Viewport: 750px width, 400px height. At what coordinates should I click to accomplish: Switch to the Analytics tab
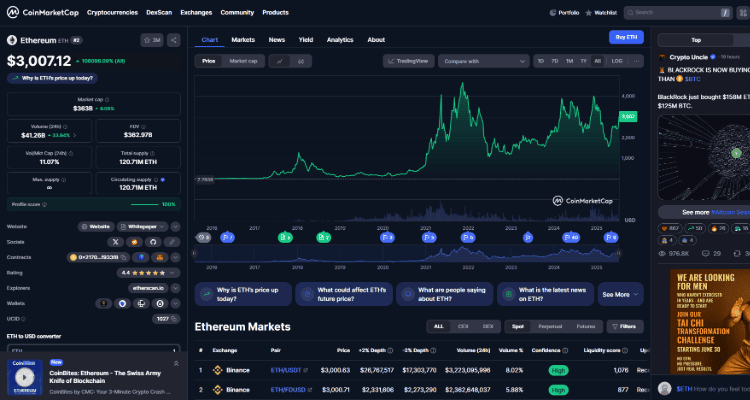(340, 40)
